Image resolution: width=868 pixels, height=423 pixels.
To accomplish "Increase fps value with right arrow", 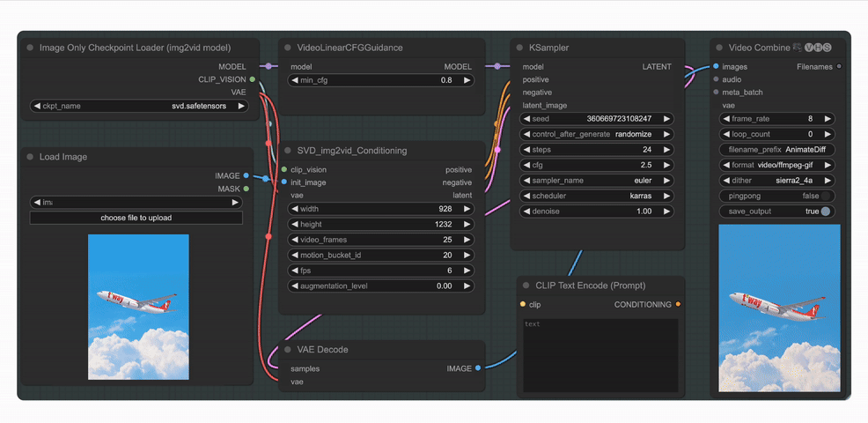I will (x=467, y=271).
